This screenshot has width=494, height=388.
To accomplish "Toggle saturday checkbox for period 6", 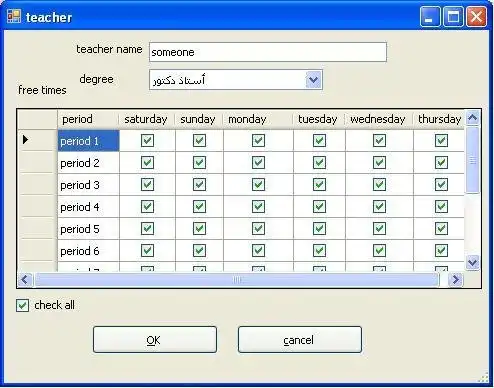I will click(147, 250).
